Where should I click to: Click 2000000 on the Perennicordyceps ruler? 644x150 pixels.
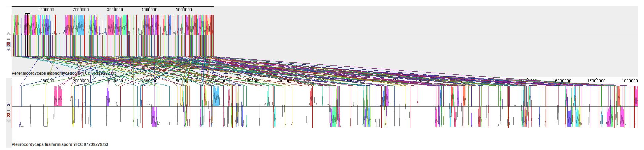pyautogui.click(x=80, y=9)
